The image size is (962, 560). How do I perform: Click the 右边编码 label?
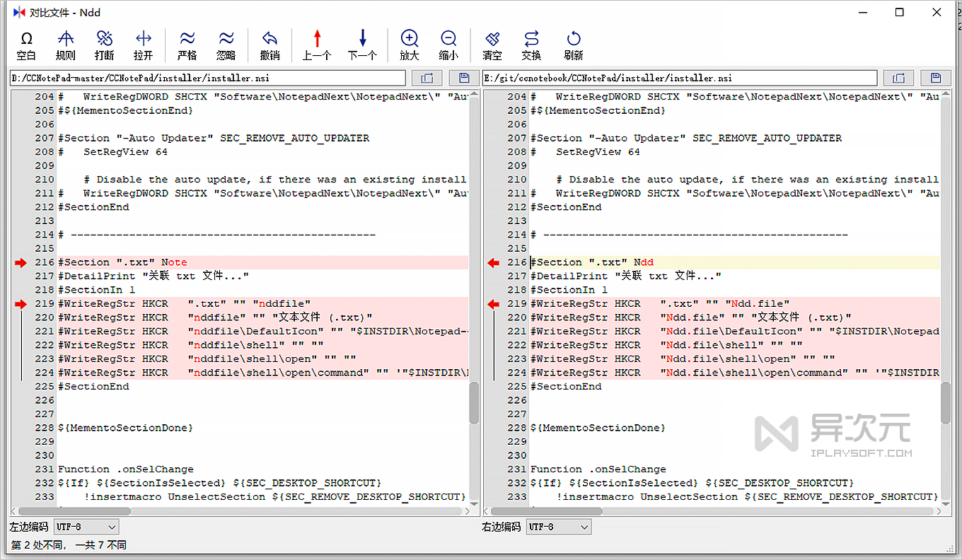502,527
